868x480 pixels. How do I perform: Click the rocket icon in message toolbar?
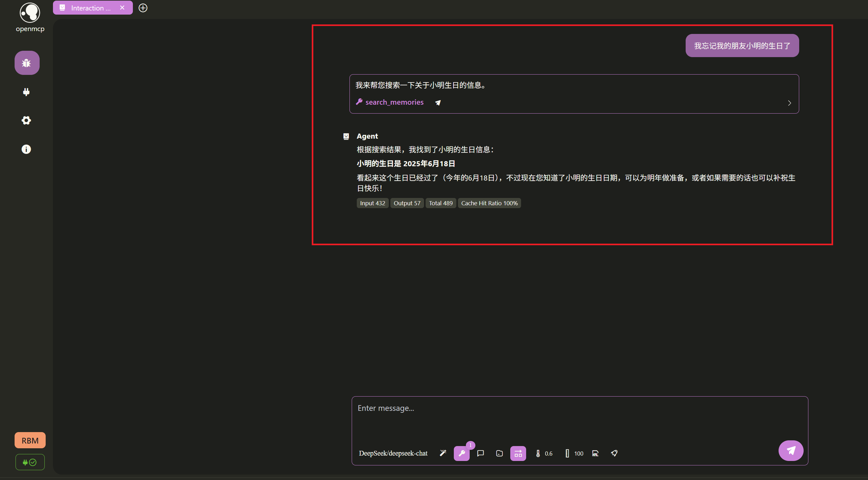coord(614,453)
